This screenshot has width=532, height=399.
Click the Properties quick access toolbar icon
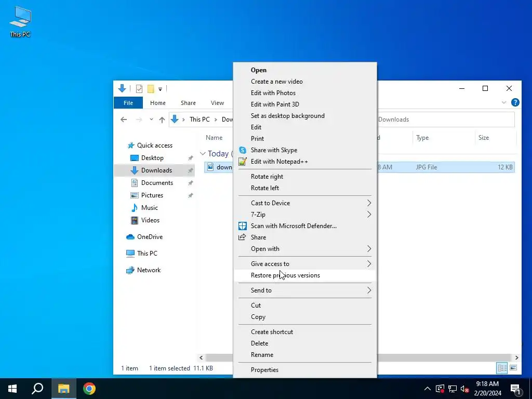tap(139, 89)
